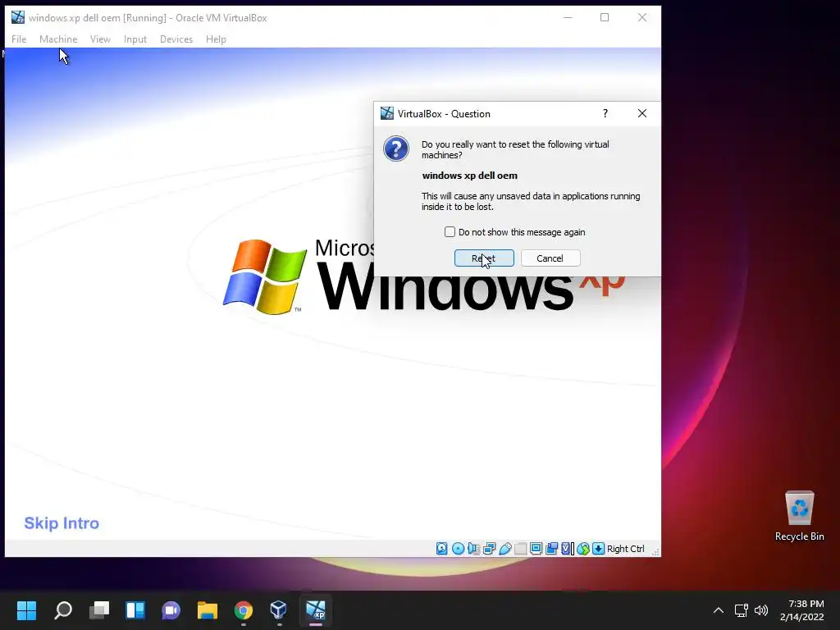
Task: Open the Devices menu
Action: pyautogui.click(x=176, y=39)
